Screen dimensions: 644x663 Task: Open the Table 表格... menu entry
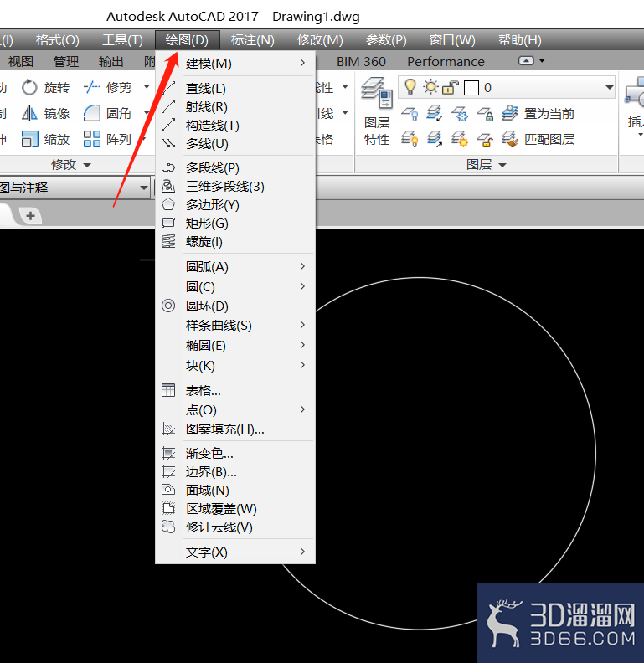[x=235, y=391]
